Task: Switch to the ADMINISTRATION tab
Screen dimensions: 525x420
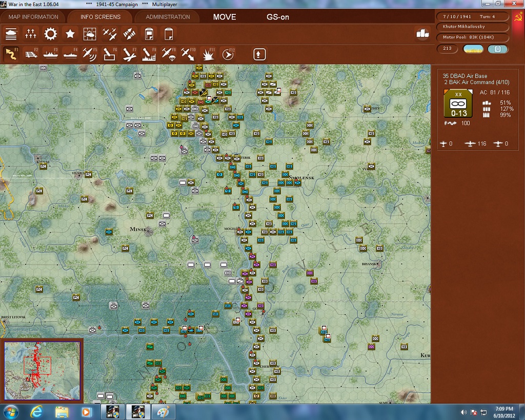Action: tap(168, 17)
